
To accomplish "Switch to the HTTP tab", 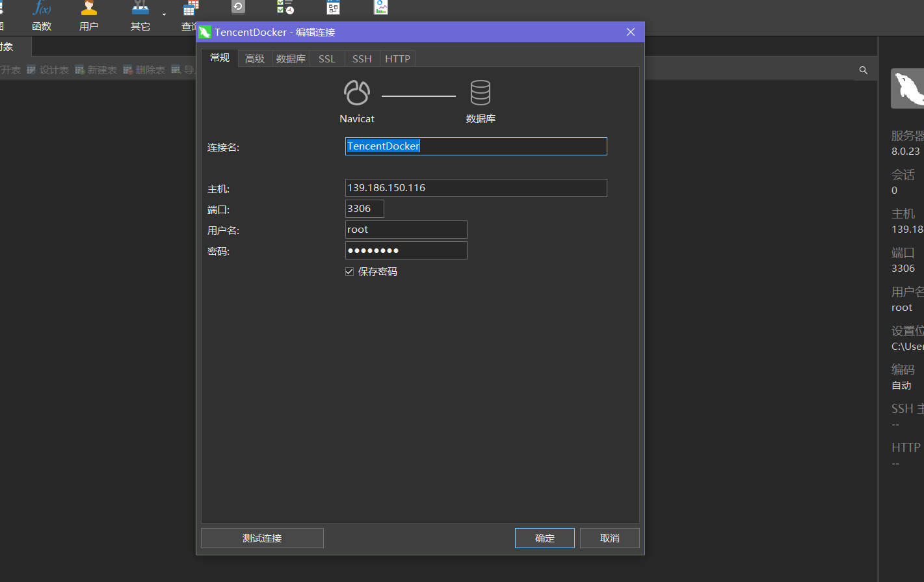I will click(x=397, y=59).
